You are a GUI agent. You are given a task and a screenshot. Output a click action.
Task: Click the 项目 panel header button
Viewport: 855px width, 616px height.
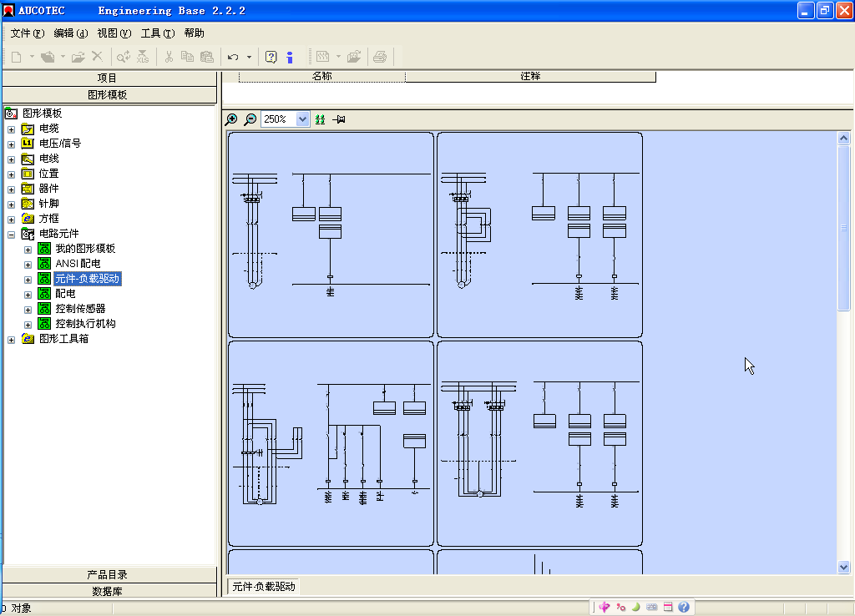click(109, 78)
